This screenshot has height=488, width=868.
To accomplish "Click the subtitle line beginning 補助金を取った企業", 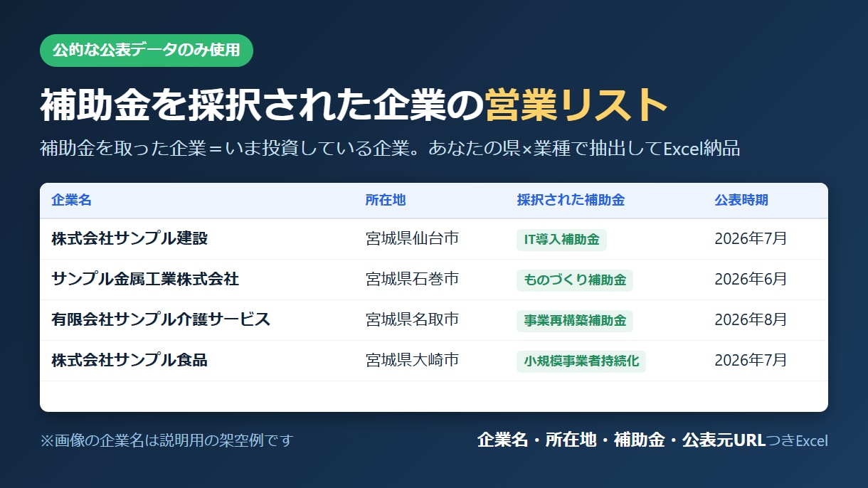I will point(390,149).
